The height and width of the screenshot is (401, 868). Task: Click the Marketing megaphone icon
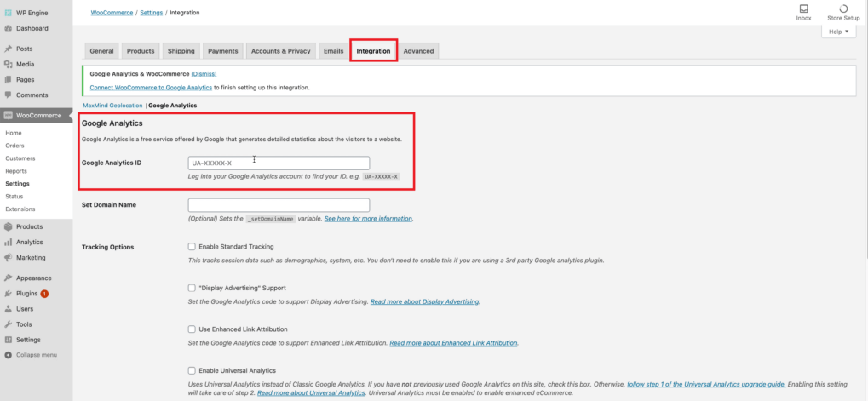(9, 258)
